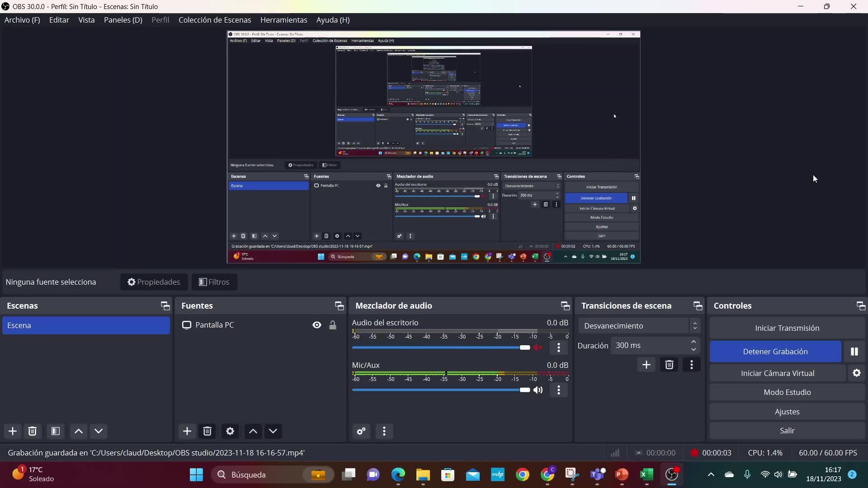This screenshot has width=868, height=488.
Task: Open virtual camera settings gear
Action: pyautogui.click(x=856, y=373)
